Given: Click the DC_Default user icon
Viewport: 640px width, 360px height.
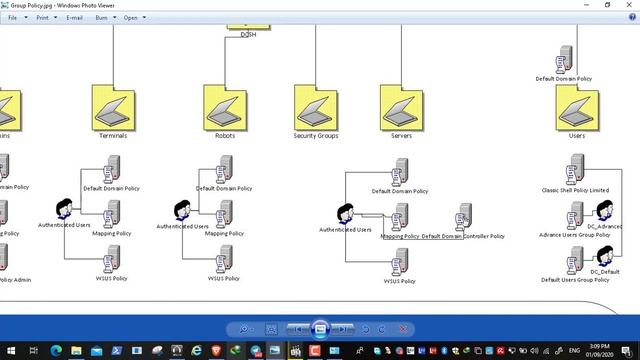Looking at the screenshot, I should point(604,256).
